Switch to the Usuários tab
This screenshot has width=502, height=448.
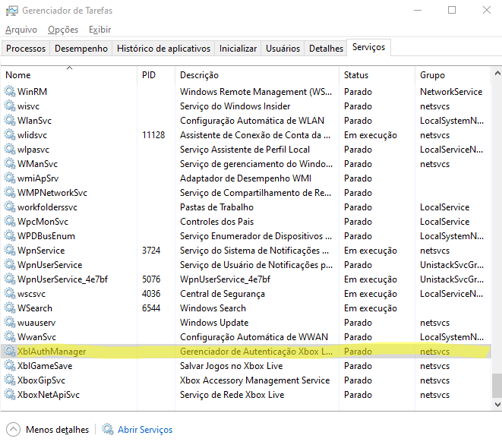(283, 49)
